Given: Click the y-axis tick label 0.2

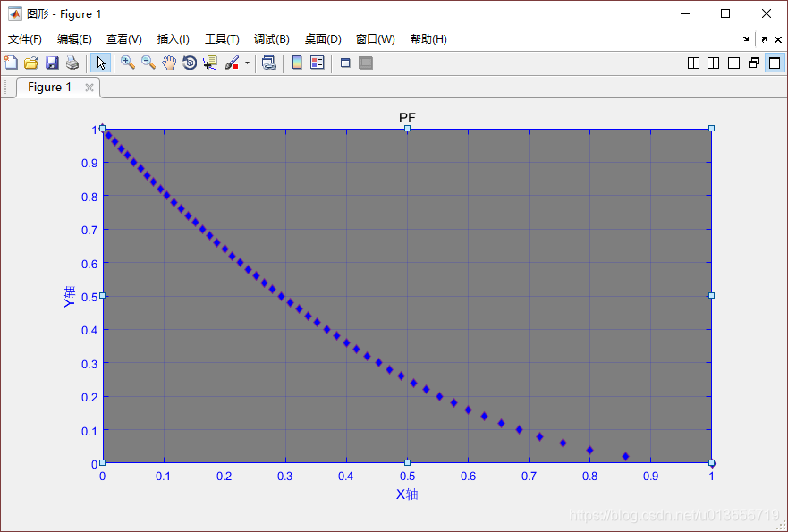Looking at the screenshot, I should pyautogui.click(x=89, y=397).
